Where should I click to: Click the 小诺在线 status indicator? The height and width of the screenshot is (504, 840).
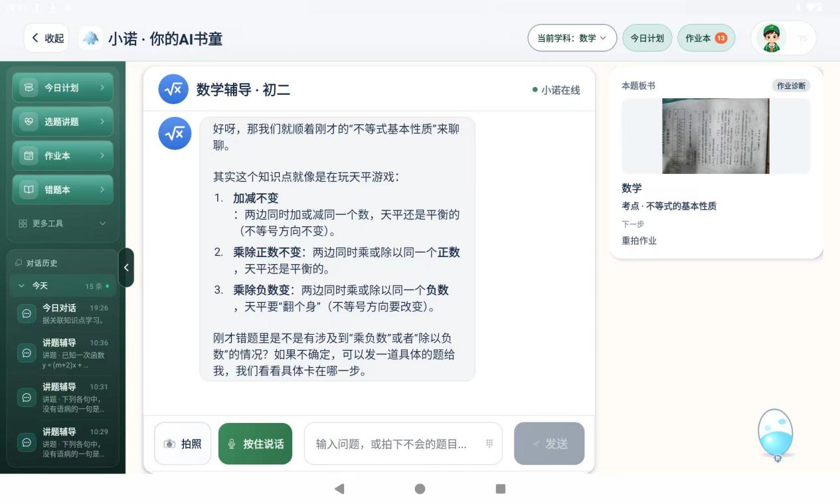click(x=556, y=90)
